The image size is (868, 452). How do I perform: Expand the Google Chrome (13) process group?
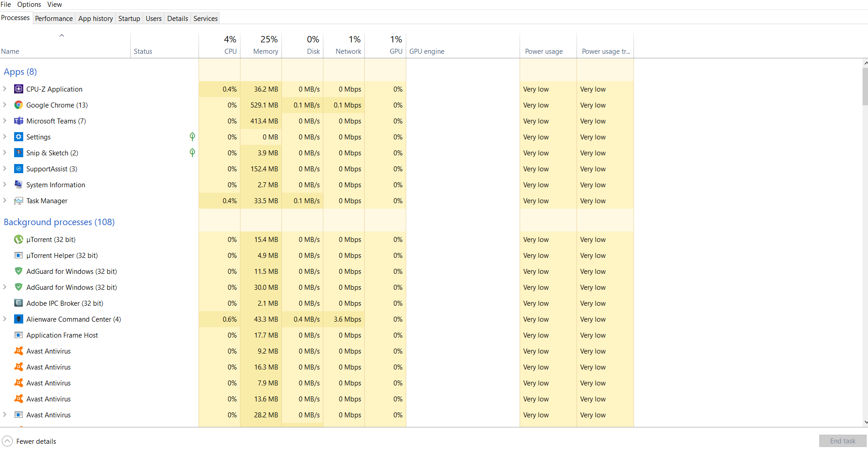(5, 105)
